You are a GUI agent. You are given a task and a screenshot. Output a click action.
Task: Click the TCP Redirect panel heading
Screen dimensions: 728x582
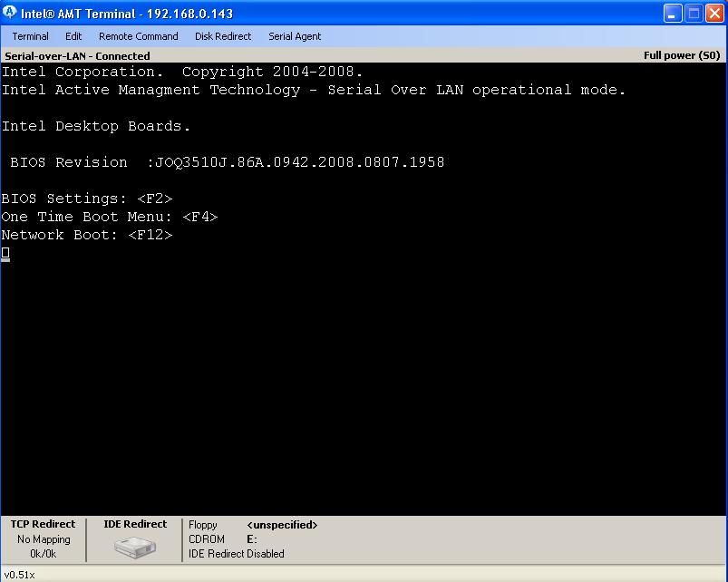pyautogui.click(x=43, y=524)
